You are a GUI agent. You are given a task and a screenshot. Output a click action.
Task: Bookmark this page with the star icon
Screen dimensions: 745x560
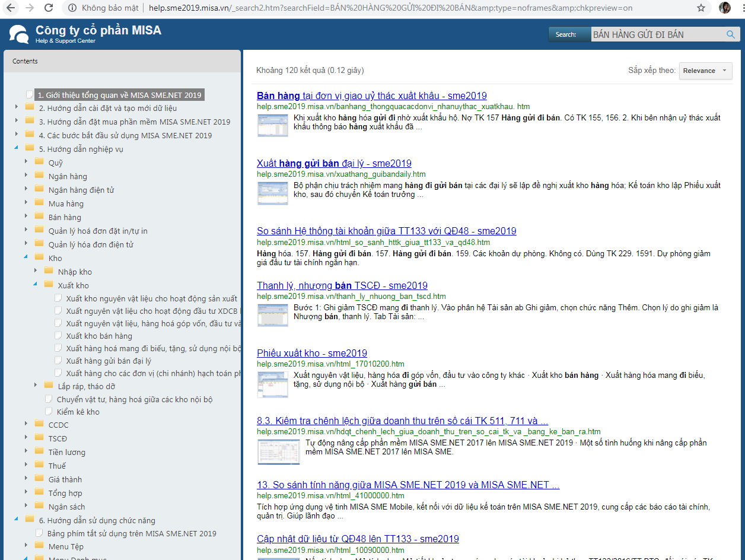[701, 8]
